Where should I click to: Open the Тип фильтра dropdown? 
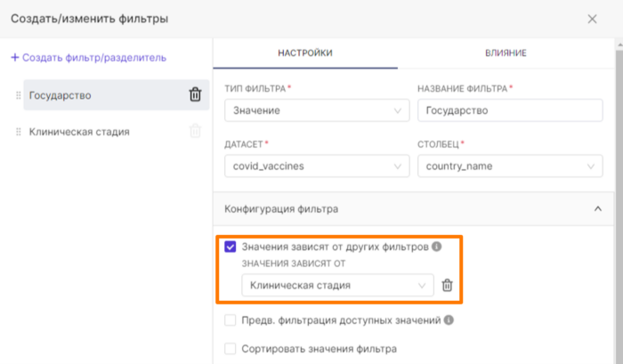pyautogui.click(x=317, y=110)
